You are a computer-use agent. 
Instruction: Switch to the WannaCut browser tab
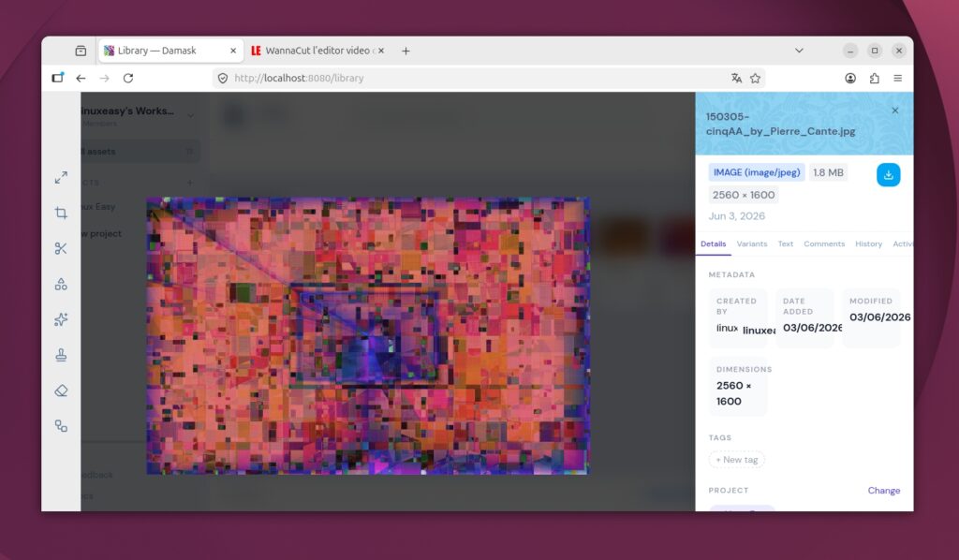(x=317, y=51)
